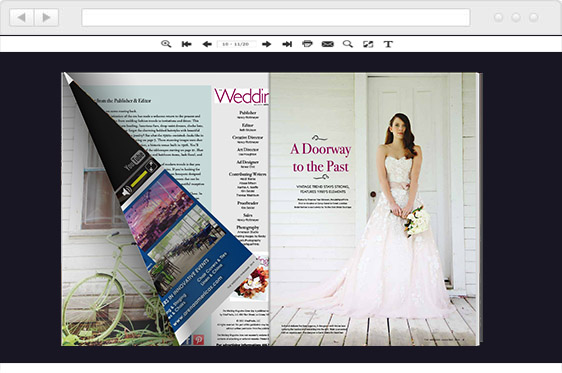Image resolution: width=562 pixels, height=373 pixels.
Task: Click the Weddin magazine logo
Action: 241,96
